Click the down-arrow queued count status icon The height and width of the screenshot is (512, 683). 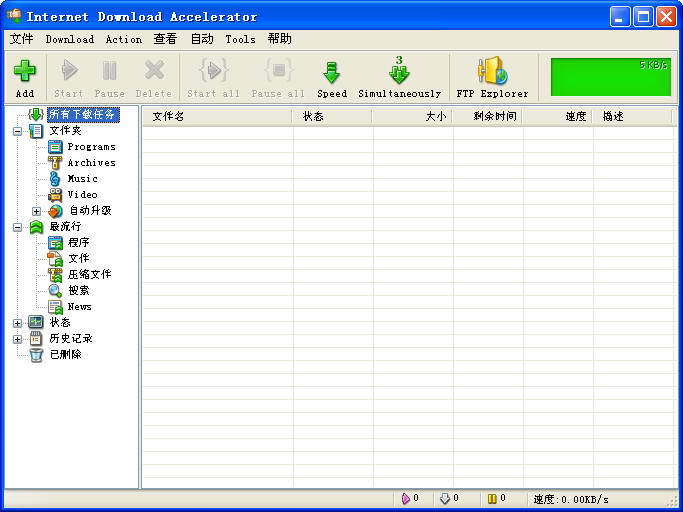click(x=445, y=498)
